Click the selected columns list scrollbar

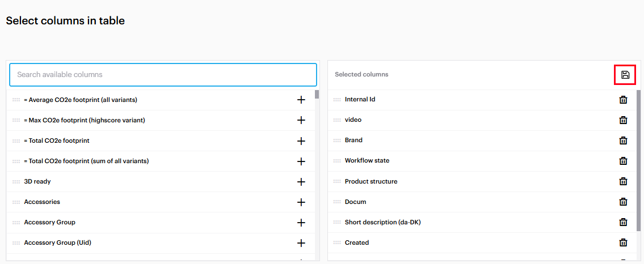tap(638, 170)
